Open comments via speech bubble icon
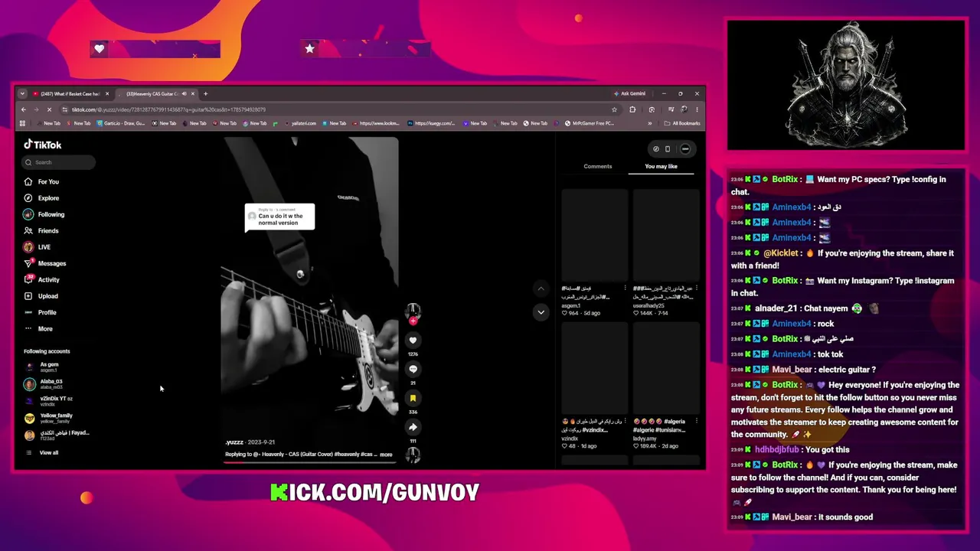The image size is (980, 551). [413, 370]
